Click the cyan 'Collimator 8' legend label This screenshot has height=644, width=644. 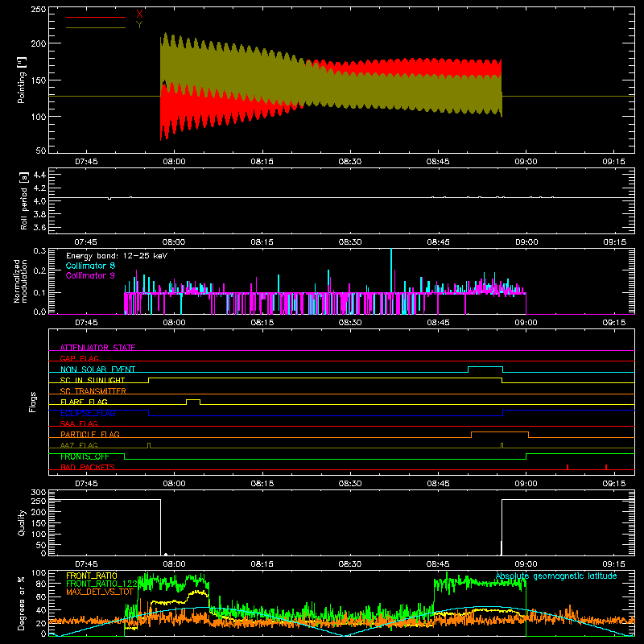click(x=90, y=266)
